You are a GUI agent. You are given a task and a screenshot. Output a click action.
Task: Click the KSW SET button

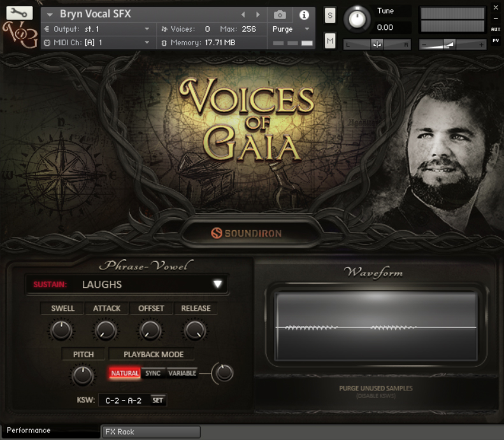[157, 400]
